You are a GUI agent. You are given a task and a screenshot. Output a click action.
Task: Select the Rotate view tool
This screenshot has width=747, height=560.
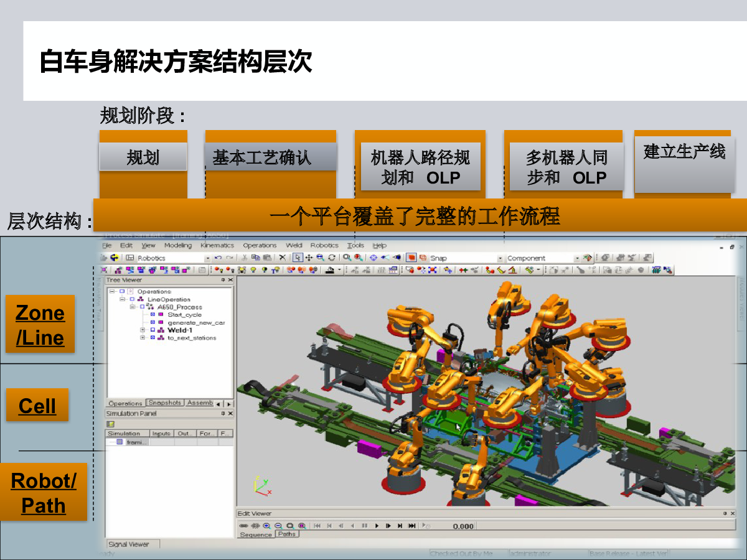click(x=332, y=258)
